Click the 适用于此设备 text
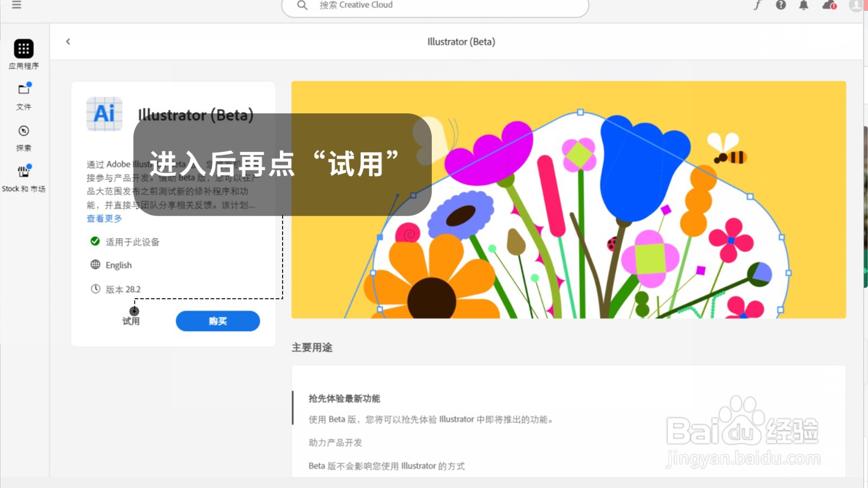 click(132, 242)
